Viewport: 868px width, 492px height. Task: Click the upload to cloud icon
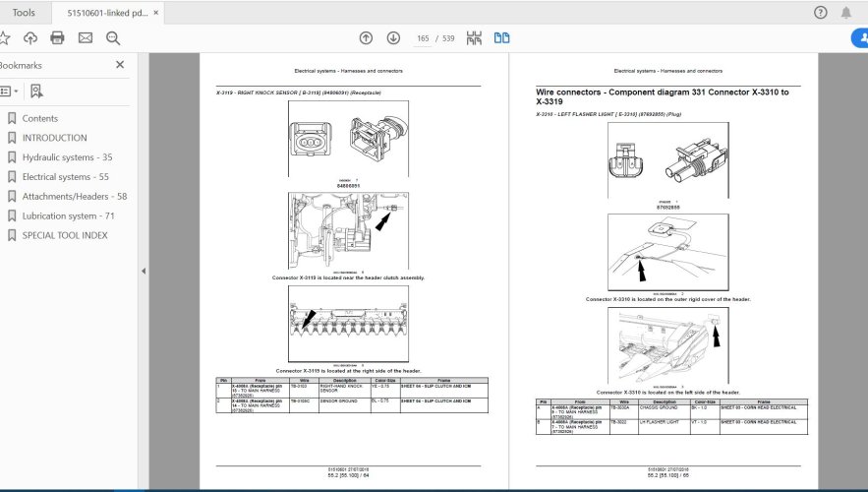click(30, 38)
